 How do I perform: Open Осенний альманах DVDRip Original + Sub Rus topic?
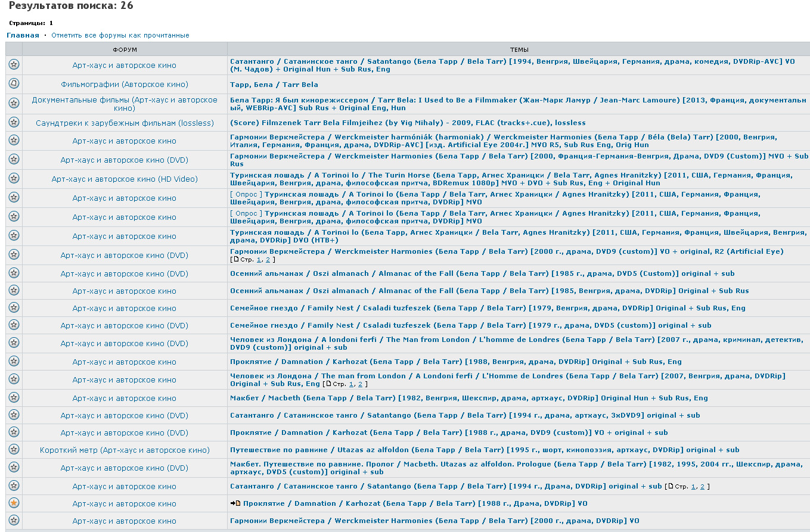pyautogui.click(x=489, y=291)
